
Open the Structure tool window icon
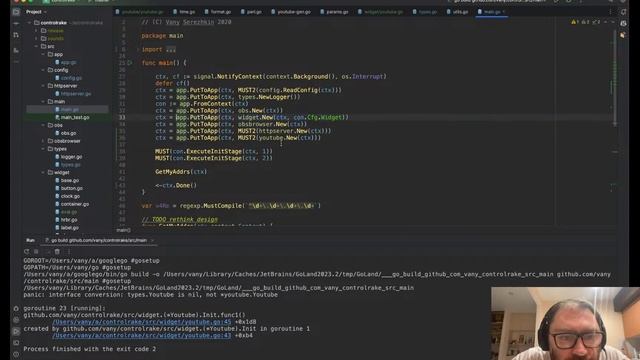tap(16, 50)
